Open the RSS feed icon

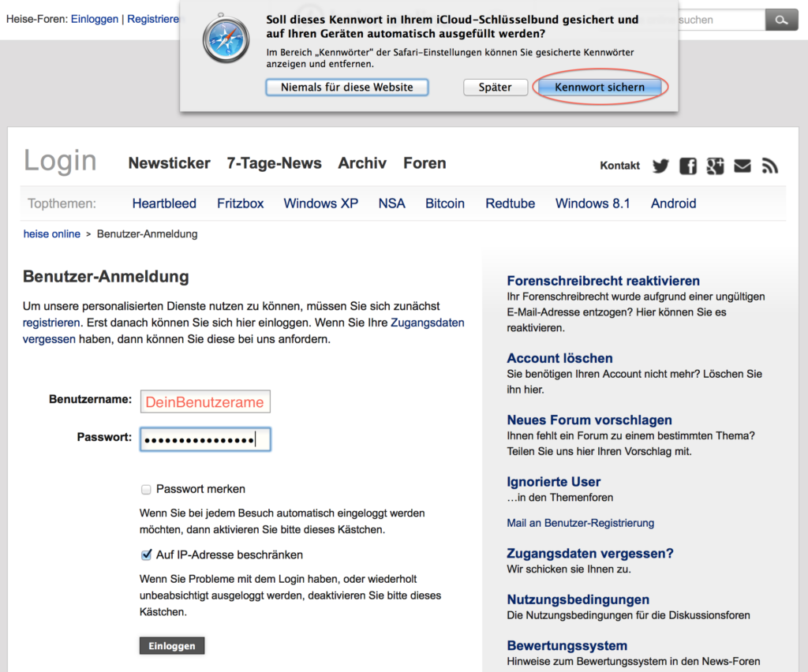click(769, 166)
